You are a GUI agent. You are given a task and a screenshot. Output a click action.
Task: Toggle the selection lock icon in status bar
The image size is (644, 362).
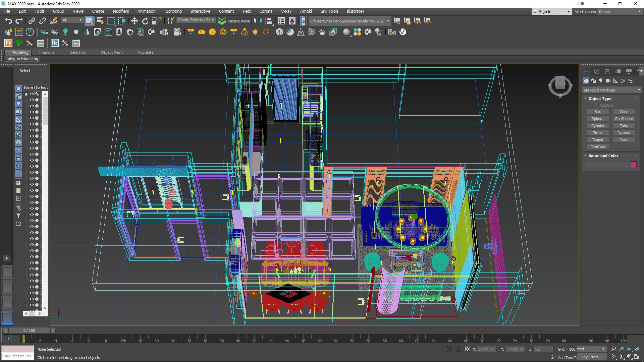[x=459, y=349]
